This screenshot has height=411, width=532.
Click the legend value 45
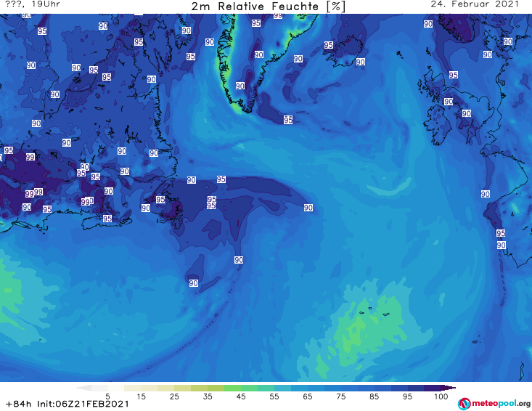(x=241, y=396)
